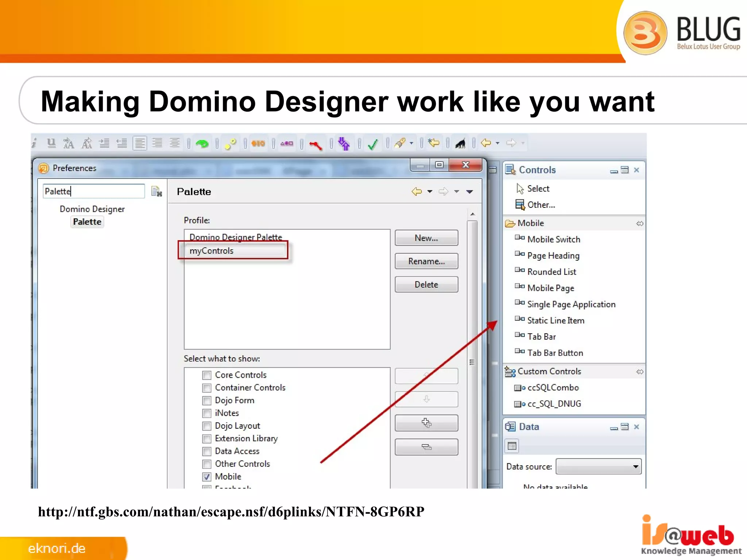Click back arrow in Palette page header

coord(417,191)
